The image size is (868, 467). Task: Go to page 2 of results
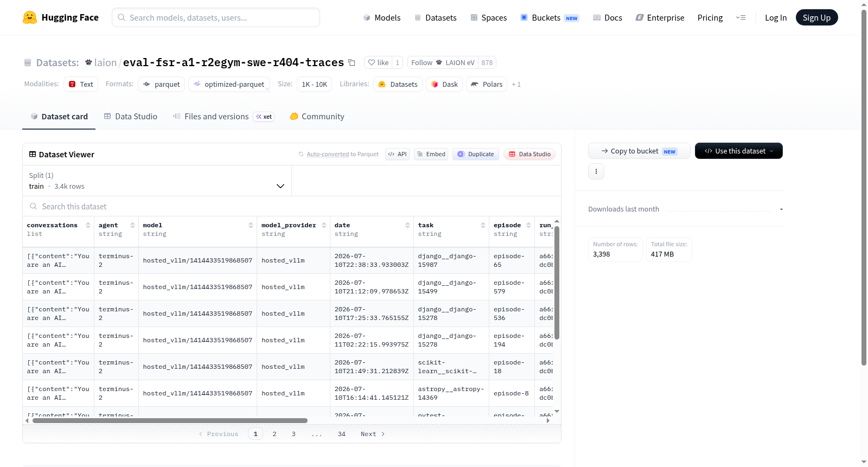275,434
